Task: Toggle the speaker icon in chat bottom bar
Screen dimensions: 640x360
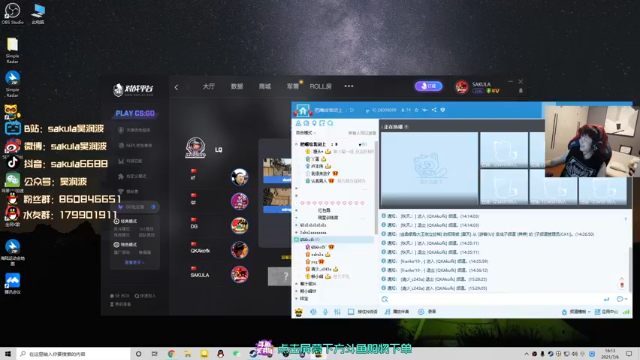Action: point(313,312)
